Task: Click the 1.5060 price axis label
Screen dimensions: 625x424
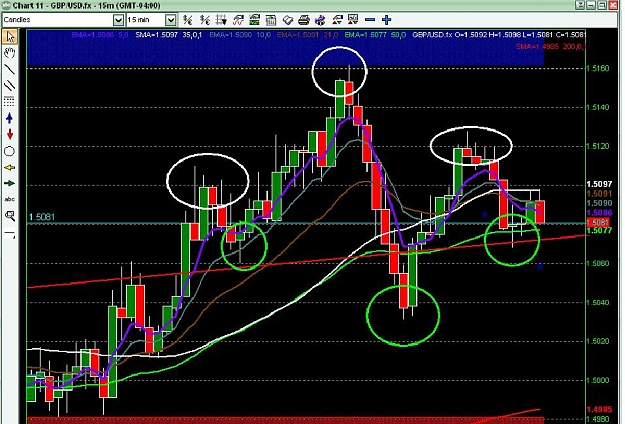Action: [598, 263]
